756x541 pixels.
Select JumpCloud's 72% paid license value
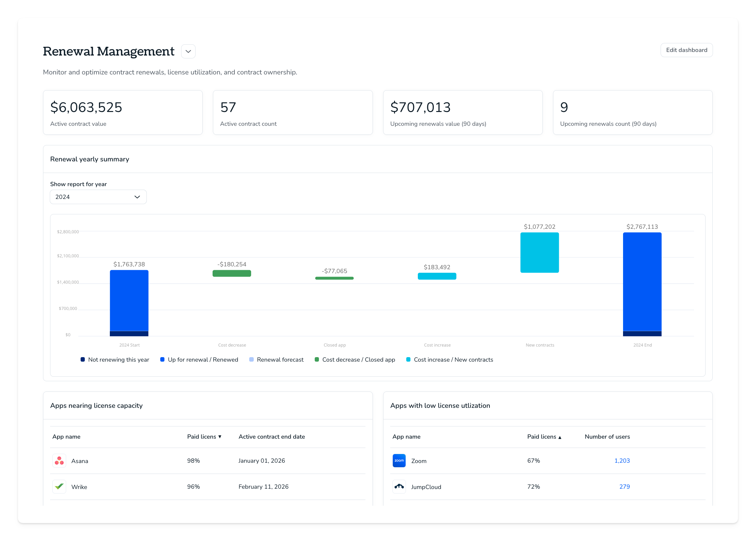(x=533, y=487)
